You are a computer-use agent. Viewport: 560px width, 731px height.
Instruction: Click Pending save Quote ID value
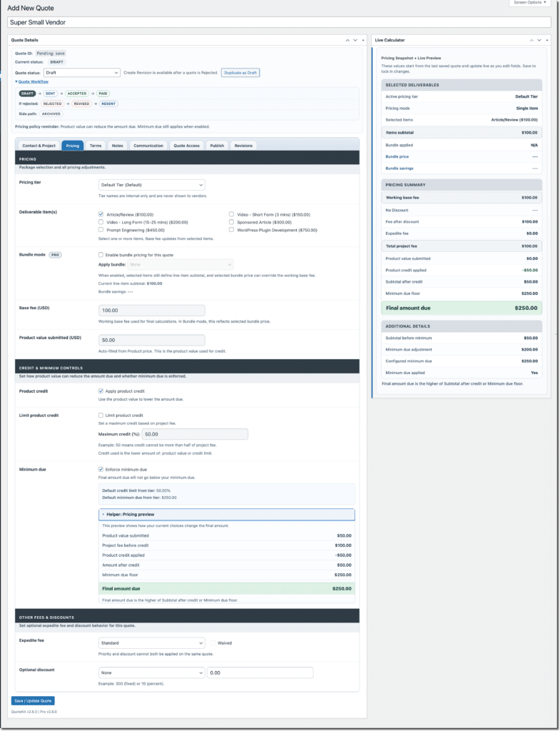coord(51,53)
